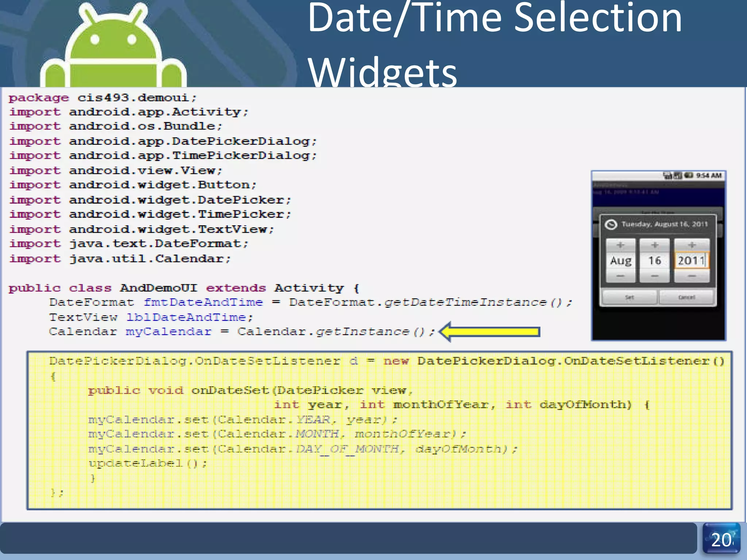Click the OnDateSetListener d declaration line
This screenshot has height=560, width=747.
coord(387,361)
